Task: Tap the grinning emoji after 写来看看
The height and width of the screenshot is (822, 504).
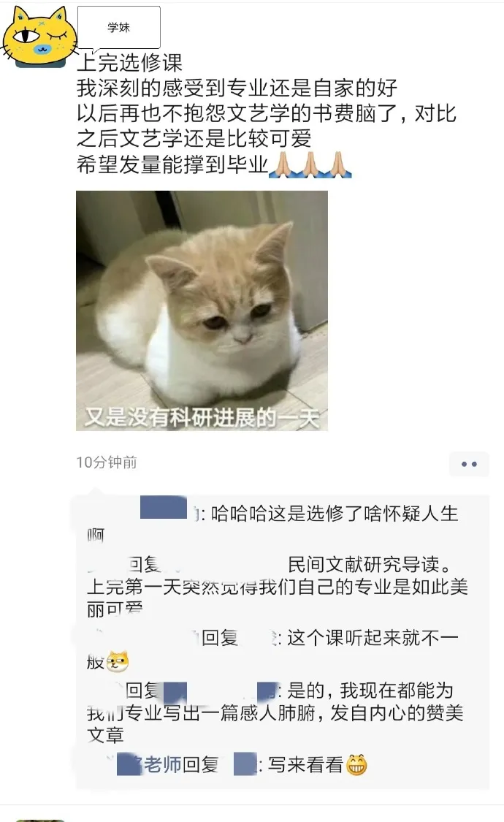Action: [356, 764]
